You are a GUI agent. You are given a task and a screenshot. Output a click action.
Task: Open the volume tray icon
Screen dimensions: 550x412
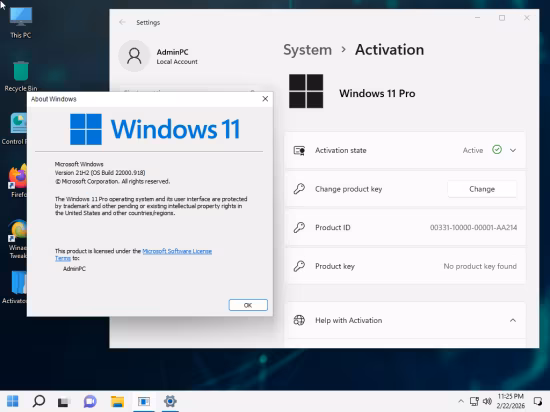coord(487,401)
